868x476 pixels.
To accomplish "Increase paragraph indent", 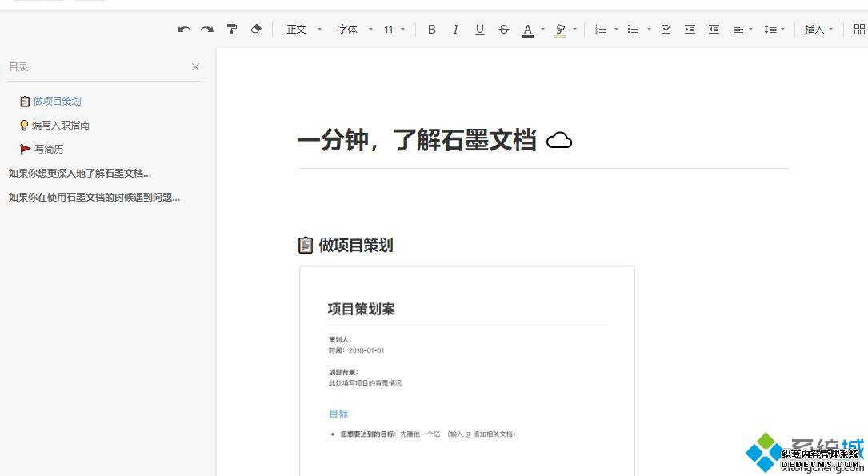I will [x=690, y=30].
